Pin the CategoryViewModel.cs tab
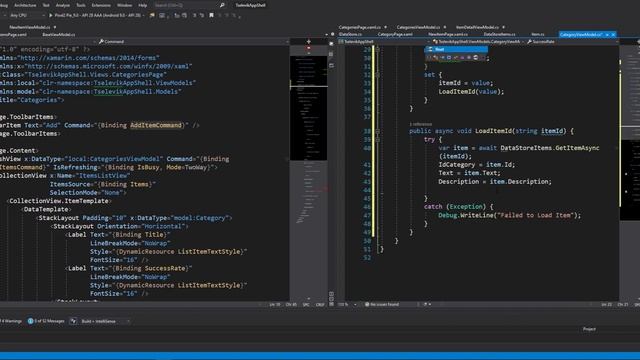 [607, 35]
